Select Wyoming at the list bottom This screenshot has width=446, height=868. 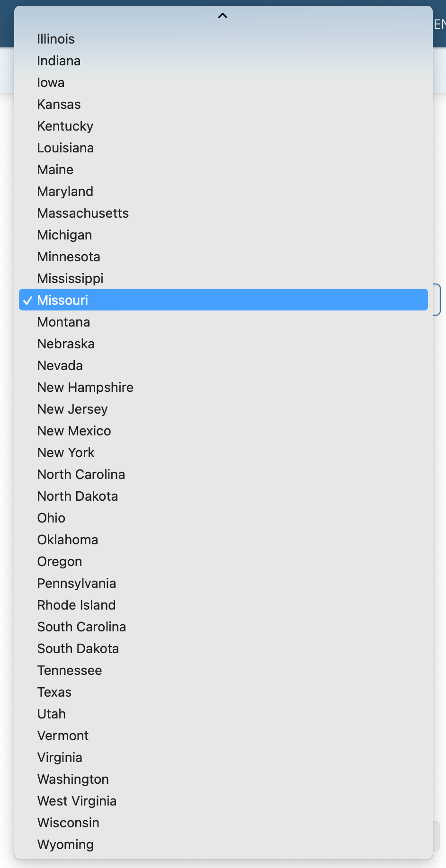point(66,845)
